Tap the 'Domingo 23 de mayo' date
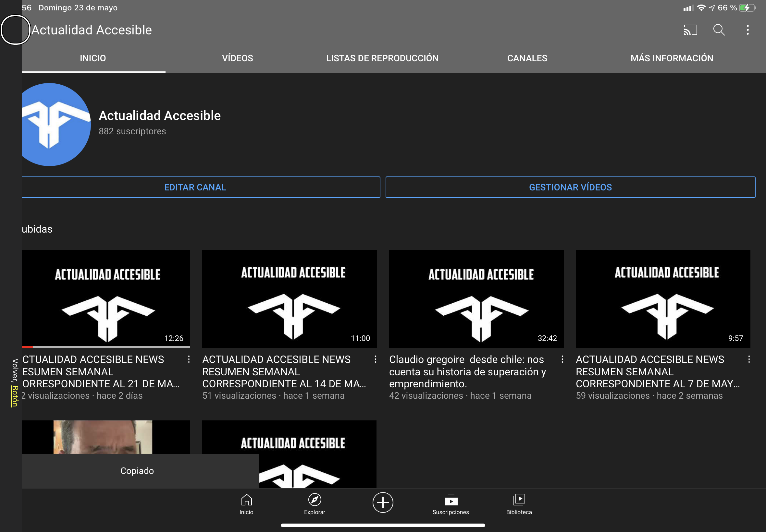The height and width of the screenshot is (532, 766). click(x=78, y=8)
